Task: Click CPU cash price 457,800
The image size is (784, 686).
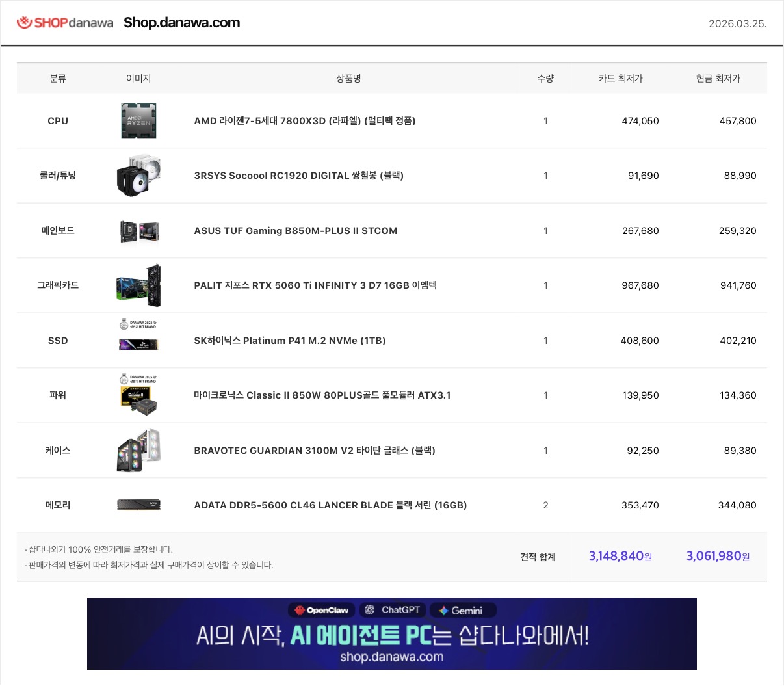Action: point(738,121)
